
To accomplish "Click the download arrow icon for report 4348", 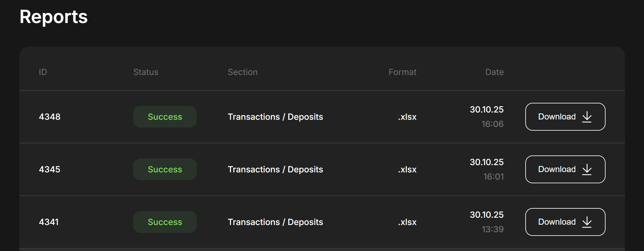I will 587,117.
